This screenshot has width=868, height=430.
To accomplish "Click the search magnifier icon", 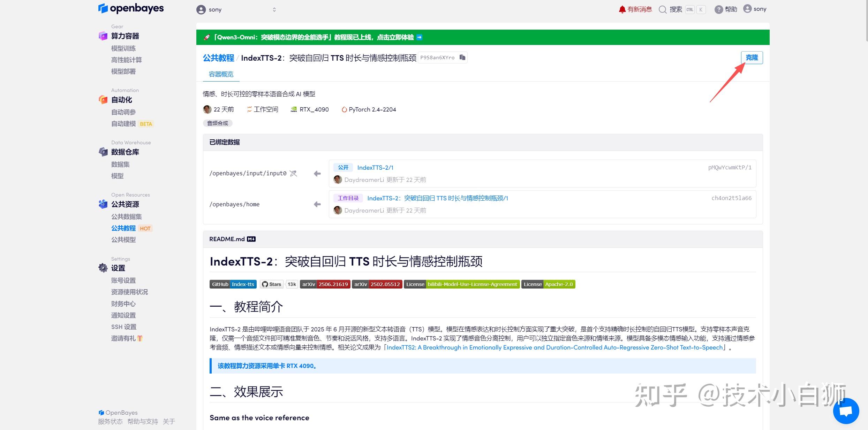I will point(662,9).
